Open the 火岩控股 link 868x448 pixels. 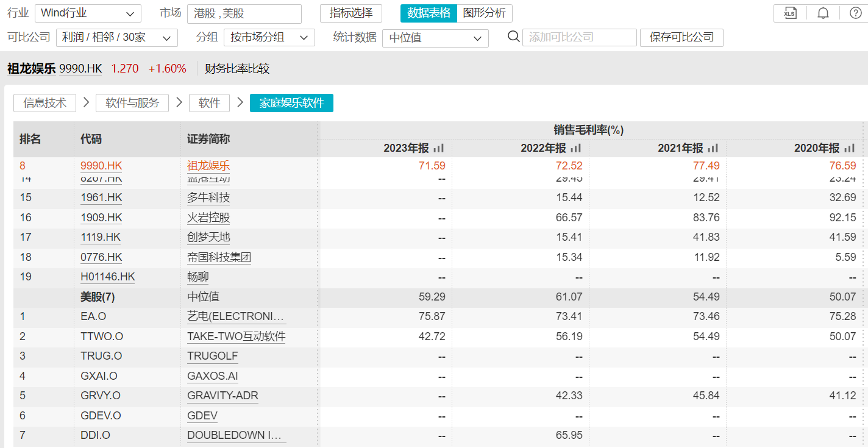pyautogui.click(x=208, y=218)
